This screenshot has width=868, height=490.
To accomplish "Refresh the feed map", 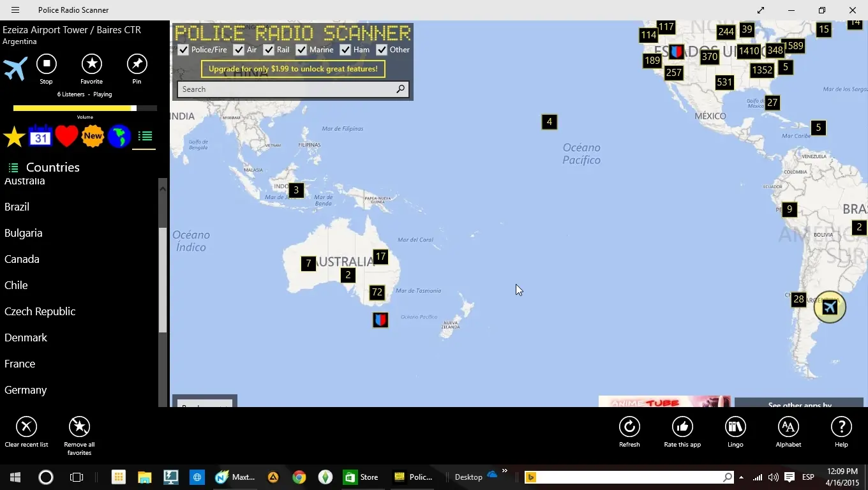I will click(629, 433).
